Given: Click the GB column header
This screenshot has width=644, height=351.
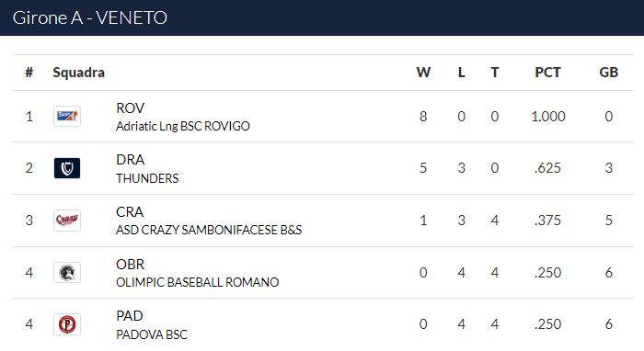Looking at the screenshot, I should pos(609,73).
